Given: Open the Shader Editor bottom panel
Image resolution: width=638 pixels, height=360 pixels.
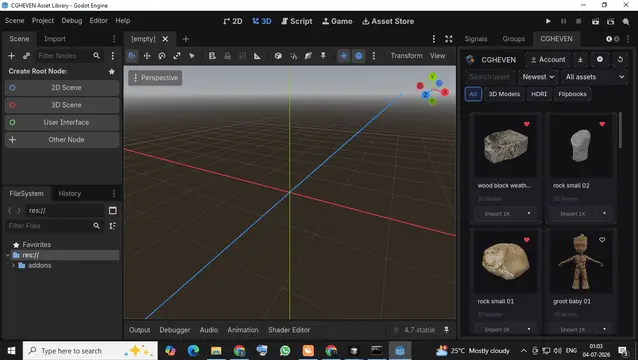Looking at the screenshot, I should coord(289,330).
